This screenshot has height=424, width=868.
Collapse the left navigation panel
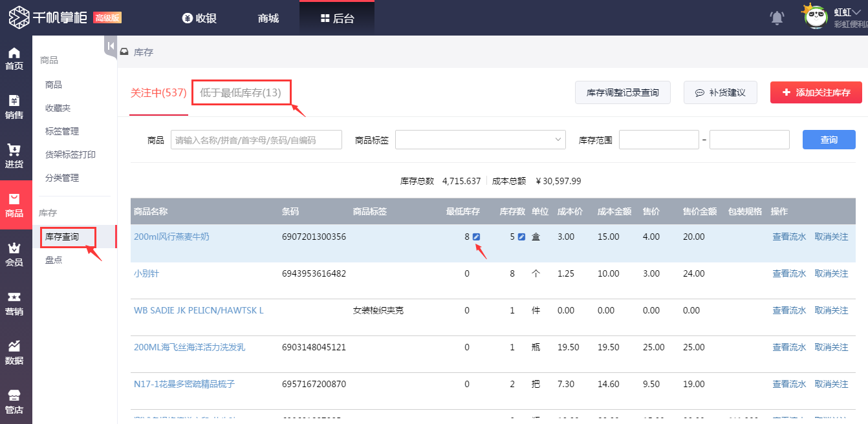pos(110,45)
